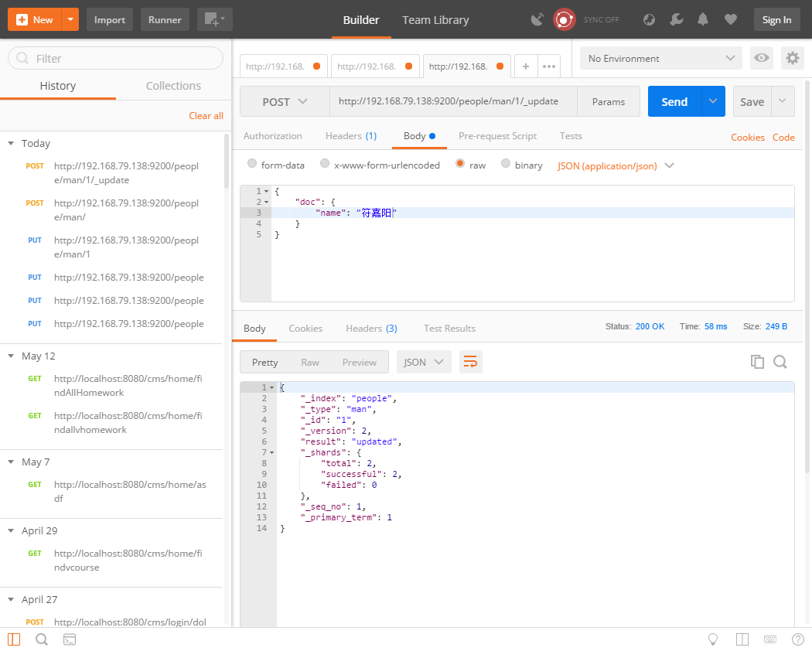Viewport: 812px width, 651px height.
Task: Copy response body to clipboard icon
Action: point(757,362)
